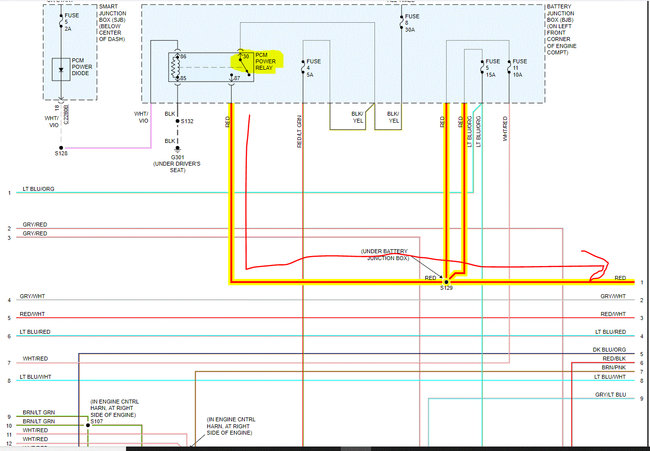650x451 pixels.
Task: Click the S107 splice dot
Action: pyautogui.click(x=88, y=425)
